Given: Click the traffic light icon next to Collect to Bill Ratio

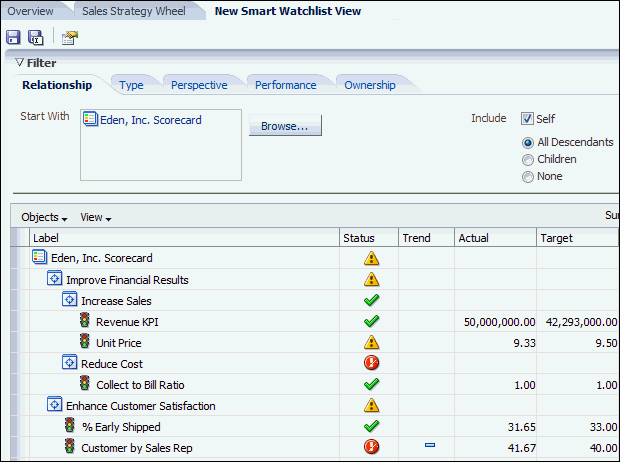Looking at the screenshot, I should pos(84,383).
